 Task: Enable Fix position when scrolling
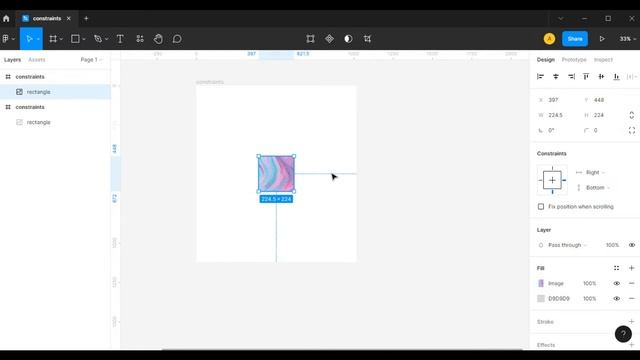[541, 207]
